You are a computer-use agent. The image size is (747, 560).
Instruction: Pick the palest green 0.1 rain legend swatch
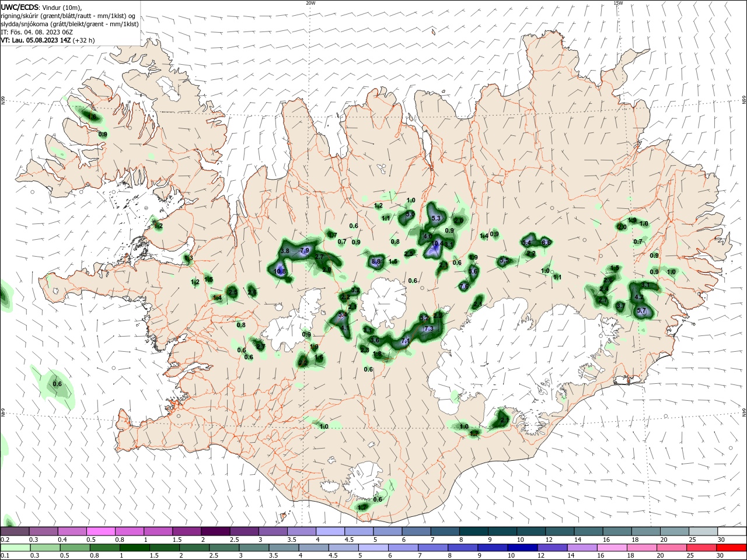(15, 548)
